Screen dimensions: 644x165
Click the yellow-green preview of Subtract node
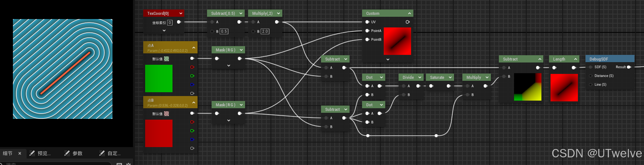coord(528,87)
